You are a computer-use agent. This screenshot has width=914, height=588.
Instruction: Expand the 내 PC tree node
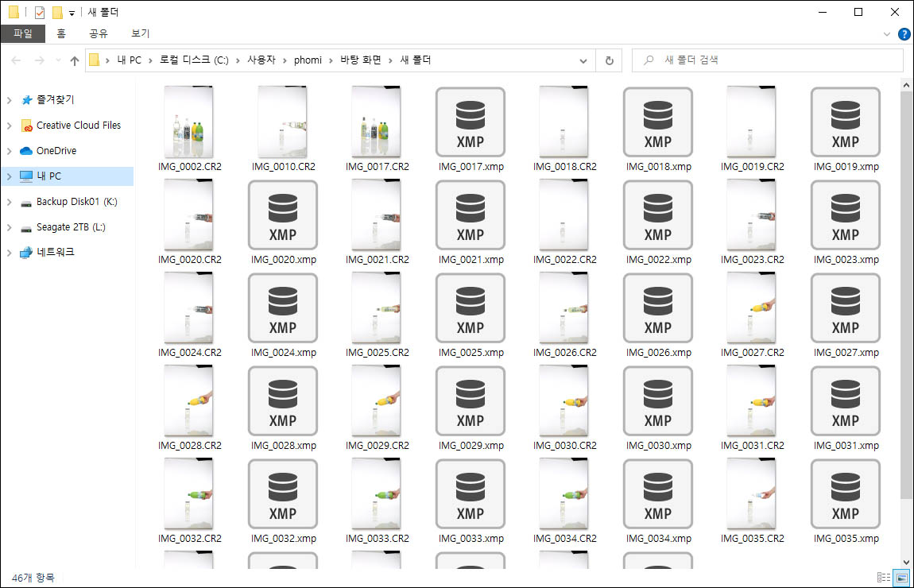click(x=10, y=176)
